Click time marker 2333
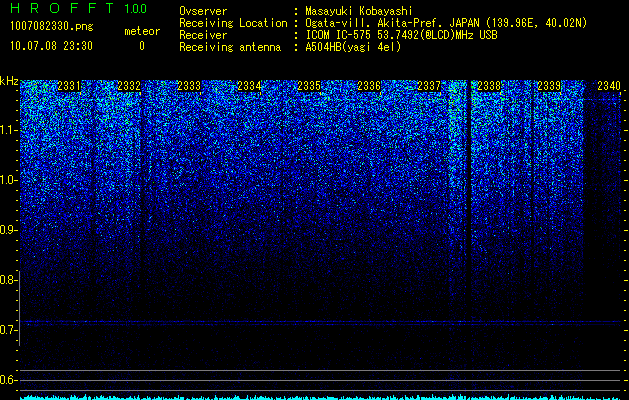The width and height of the screenshot is (629, 400). click(x=189, y=85)
